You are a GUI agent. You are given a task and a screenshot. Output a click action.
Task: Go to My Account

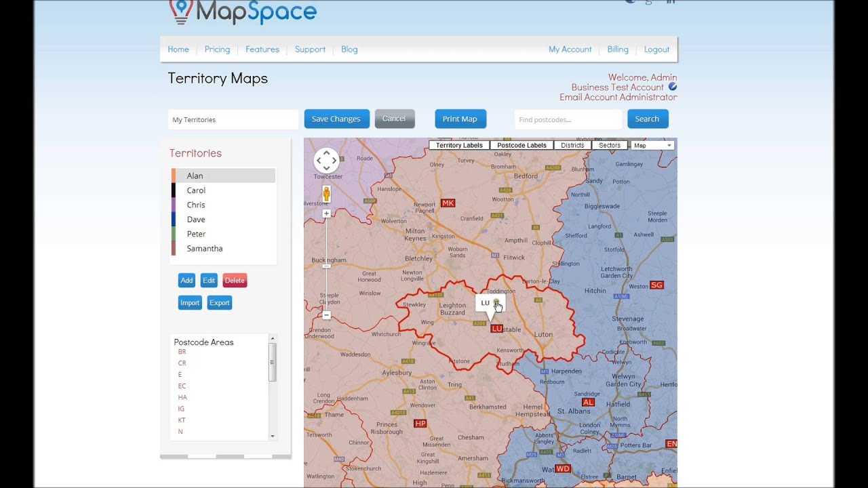[x=570, y=49]
